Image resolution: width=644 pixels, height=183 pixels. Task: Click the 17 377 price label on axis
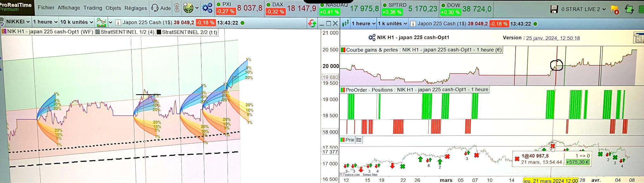[330, 152]
